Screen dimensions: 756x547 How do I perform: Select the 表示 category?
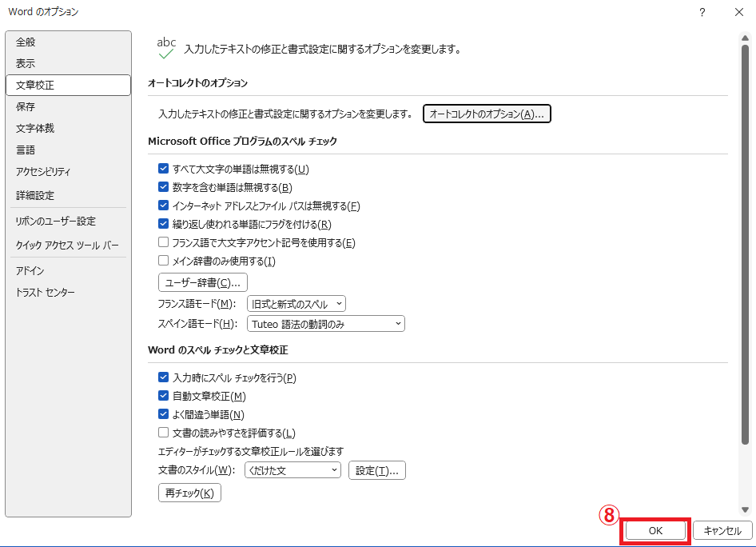point(68,63)
